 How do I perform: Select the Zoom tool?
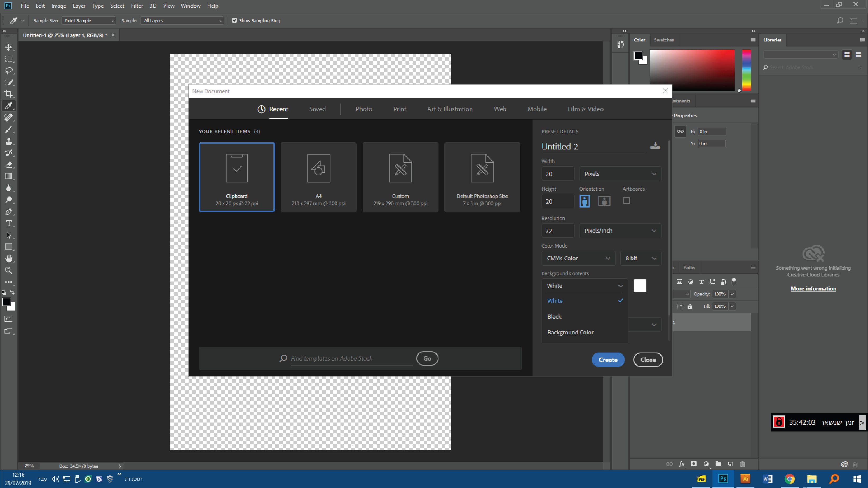[x=8, y=270]
